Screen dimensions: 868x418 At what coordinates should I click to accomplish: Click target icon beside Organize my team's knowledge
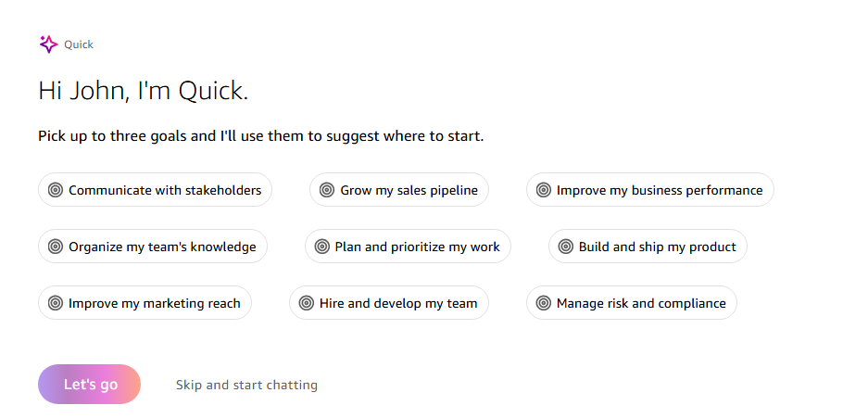56,247
